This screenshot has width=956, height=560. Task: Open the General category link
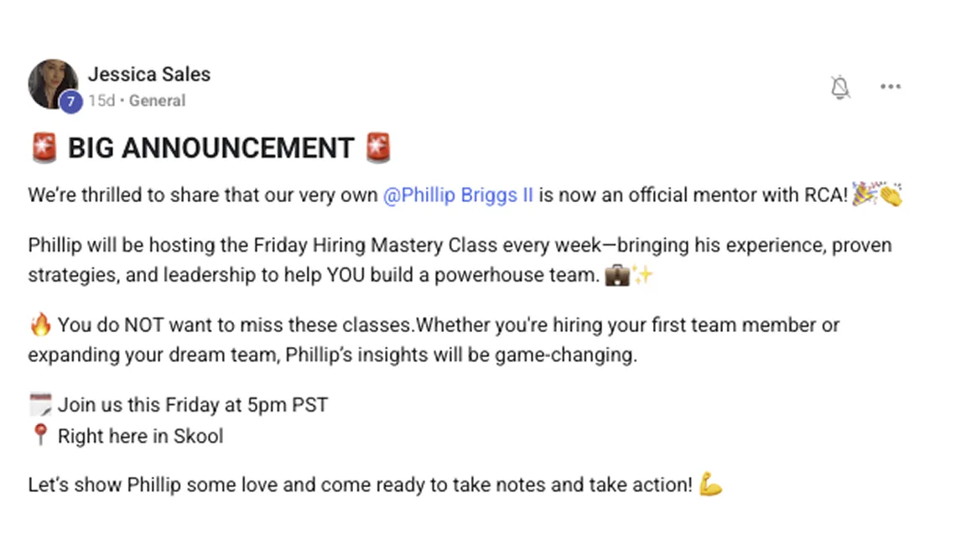coord(157,101)
